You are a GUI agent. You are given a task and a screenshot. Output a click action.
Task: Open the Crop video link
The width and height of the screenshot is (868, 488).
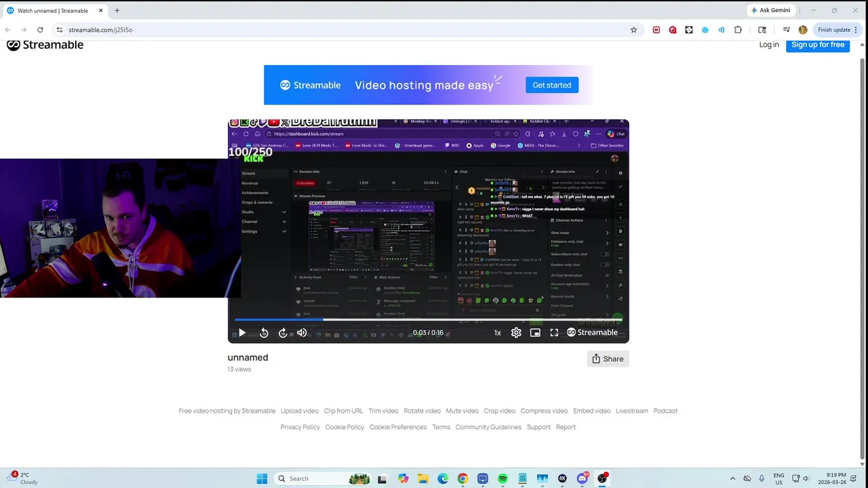(500, 411)
